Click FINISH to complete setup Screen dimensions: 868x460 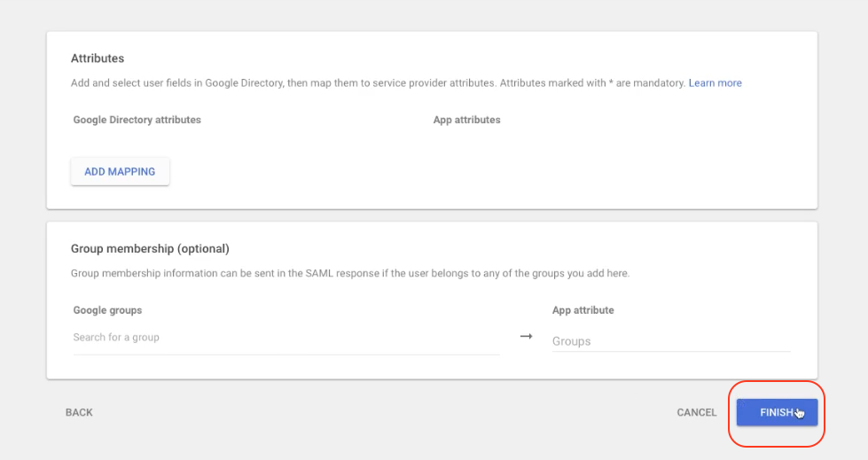tap(777, 412)
